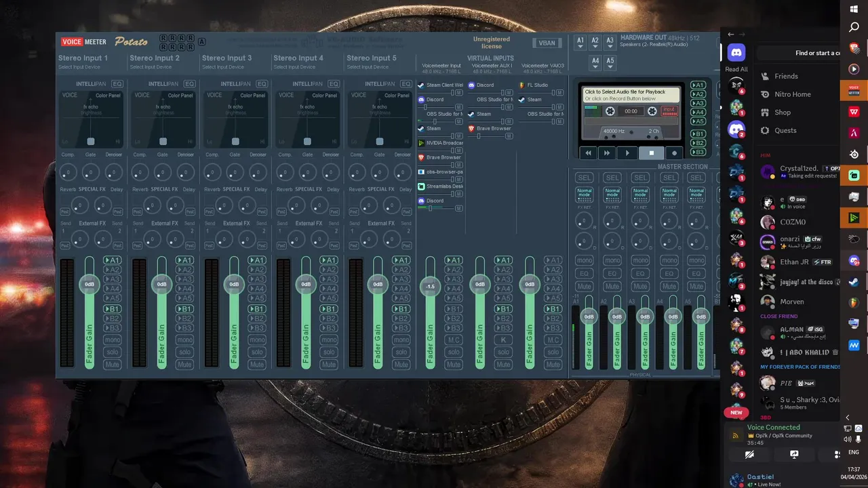This screenshot has width=868, height=488.
Task: Mute Brave Browser in AUX column
Action: (x=509, y=136)
